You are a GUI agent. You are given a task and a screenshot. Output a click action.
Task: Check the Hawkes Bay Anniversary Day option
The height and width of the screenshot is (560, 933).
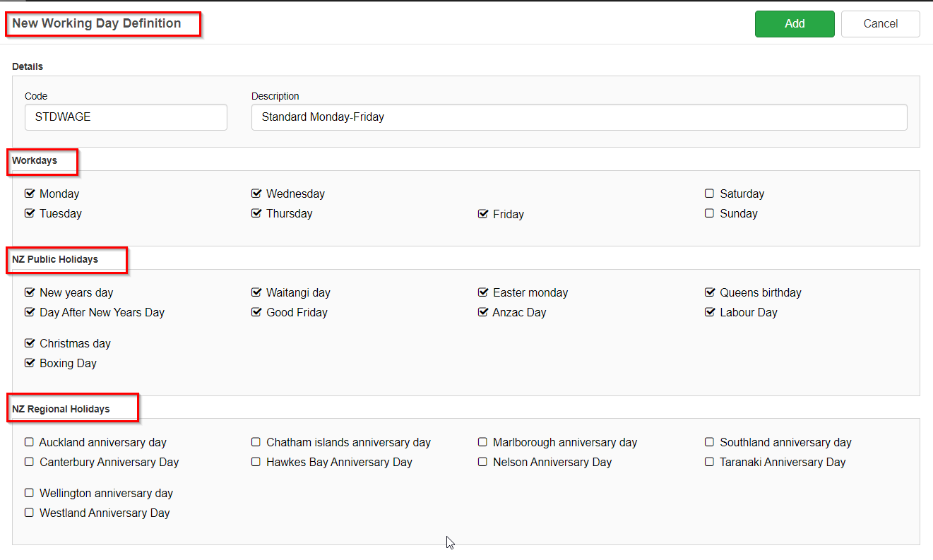[256, 462]
